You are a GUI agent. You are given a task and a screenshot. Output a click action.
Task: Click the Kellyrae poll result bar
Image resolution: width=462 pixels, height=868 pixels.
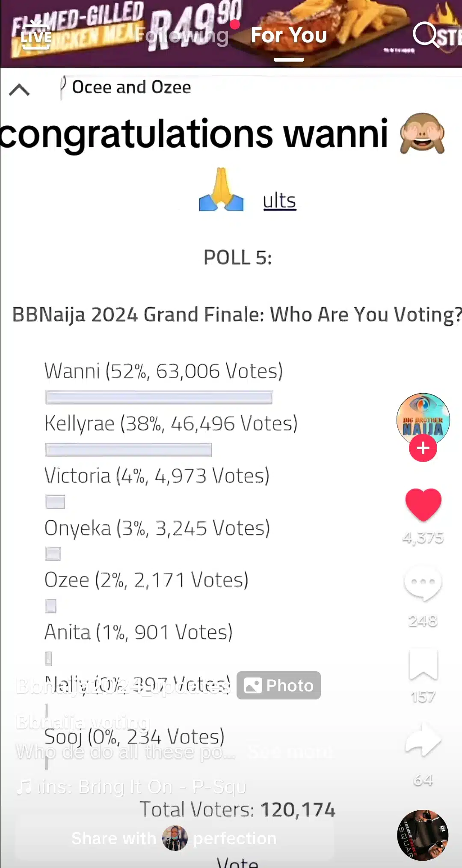pyautogui.click(x=128, y=450)
